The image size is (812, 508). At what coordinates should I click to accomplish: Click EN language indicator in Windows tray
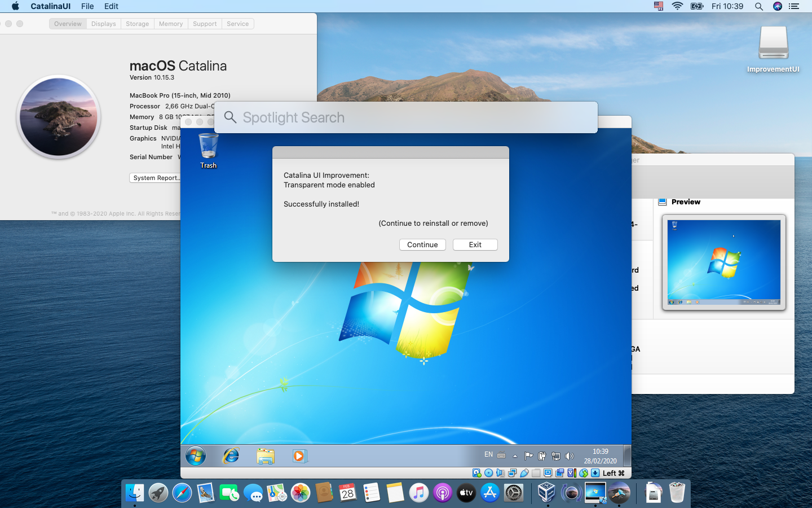pos(488,455)
